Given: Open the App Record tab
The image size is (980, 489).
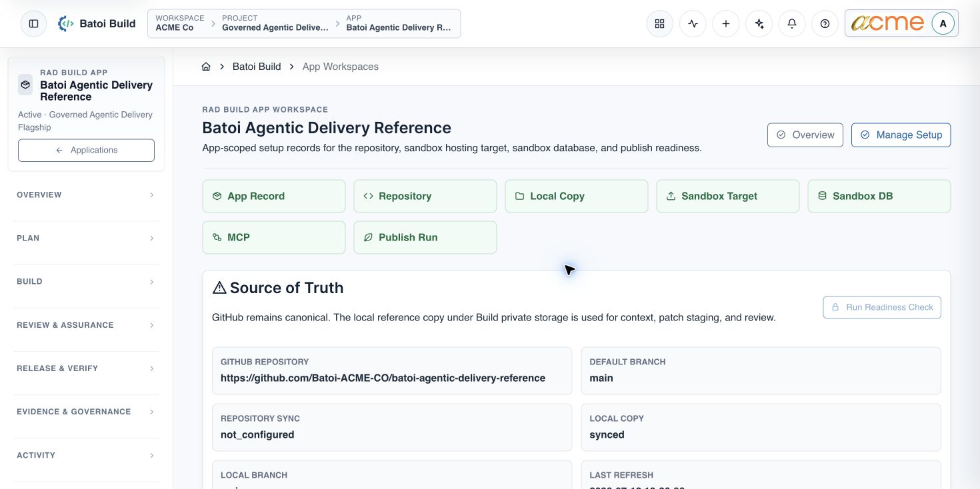Looking at the screenshot, I should pos(274,196).
